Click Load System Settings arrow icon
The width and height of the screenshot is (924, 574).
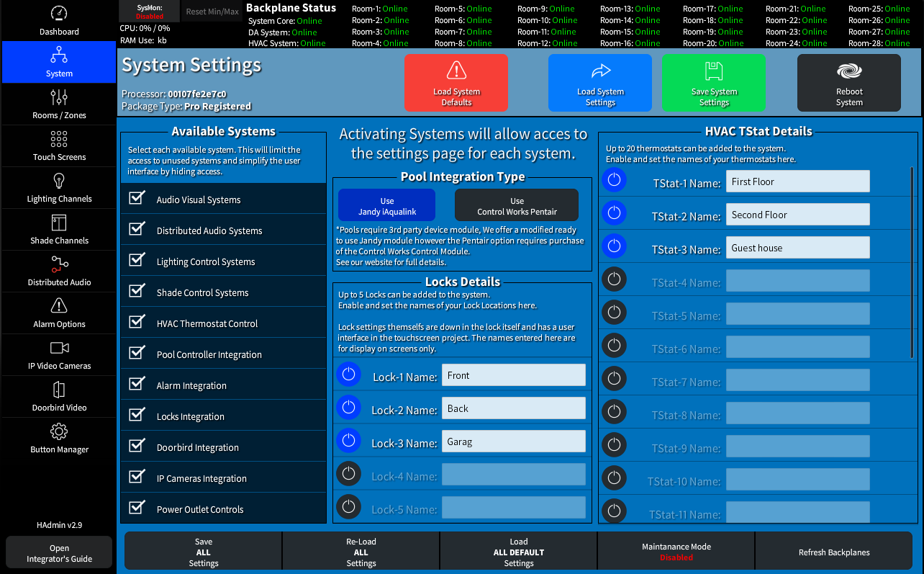[600, 70]
